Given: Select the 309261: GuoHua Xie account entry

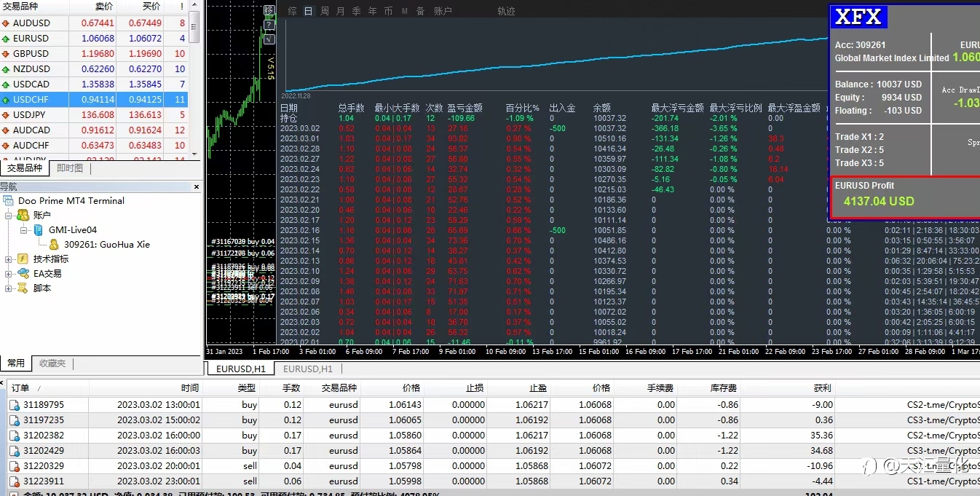Looking at the screenshot, I should (107, 245).
